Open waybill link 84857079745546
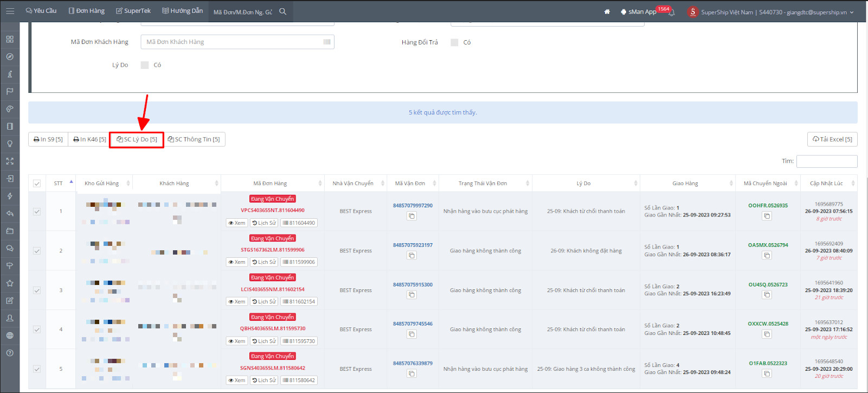Screen dimensions: 868x393 413,324
